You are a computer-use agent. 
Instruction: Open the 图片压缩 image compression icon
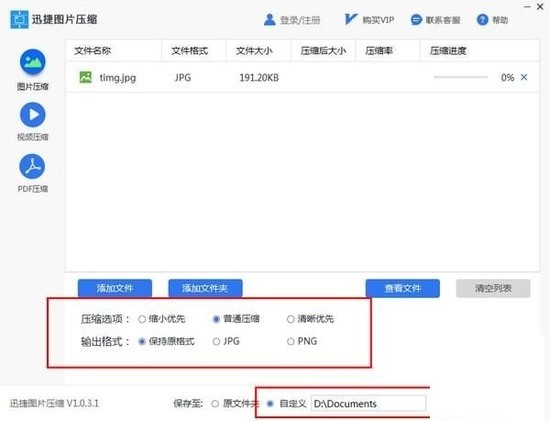(x=33, y=62)
